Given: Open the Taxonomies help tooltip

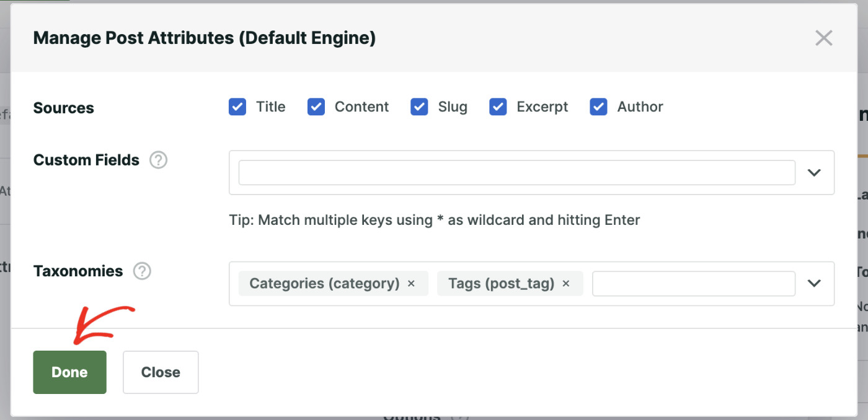Looking at the screenshot, I should tap(141, 271).
